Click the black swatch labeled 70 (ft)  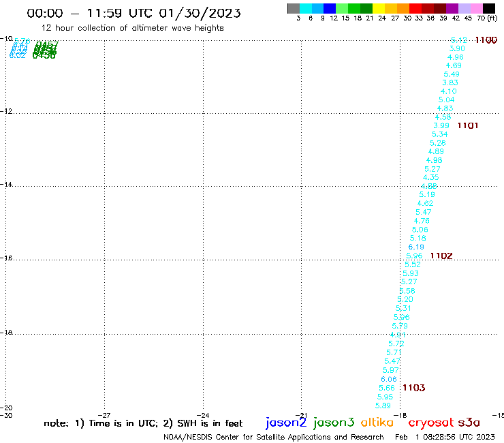pyautogui.click(x=489, y=8)
